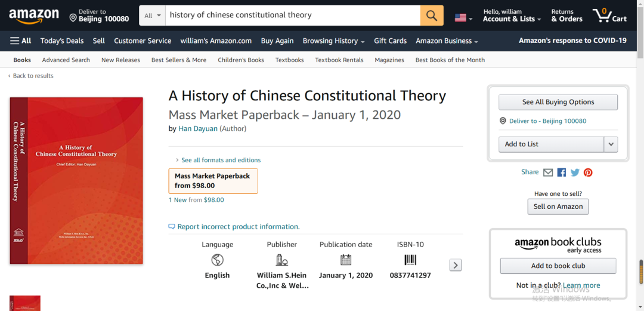Expand See all formats and editions
This screenshot has width=644, height=311.
pos(218,160)
